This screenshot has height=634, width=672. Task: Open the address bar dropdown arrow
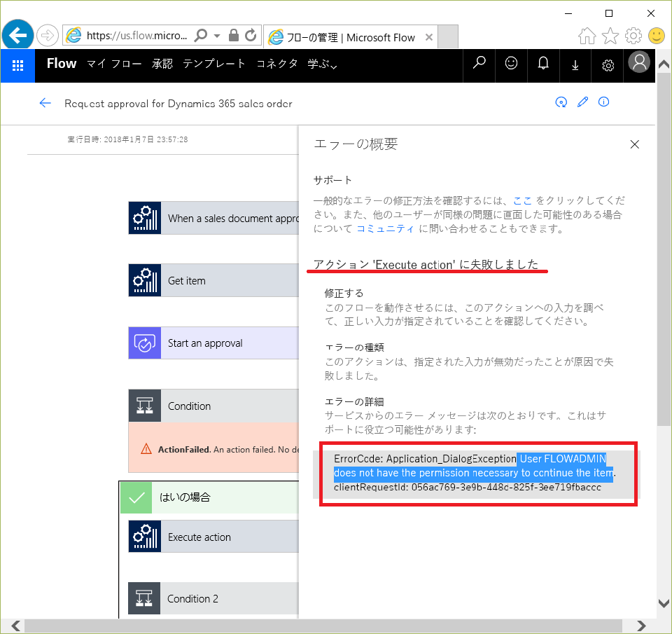[217, 36]
